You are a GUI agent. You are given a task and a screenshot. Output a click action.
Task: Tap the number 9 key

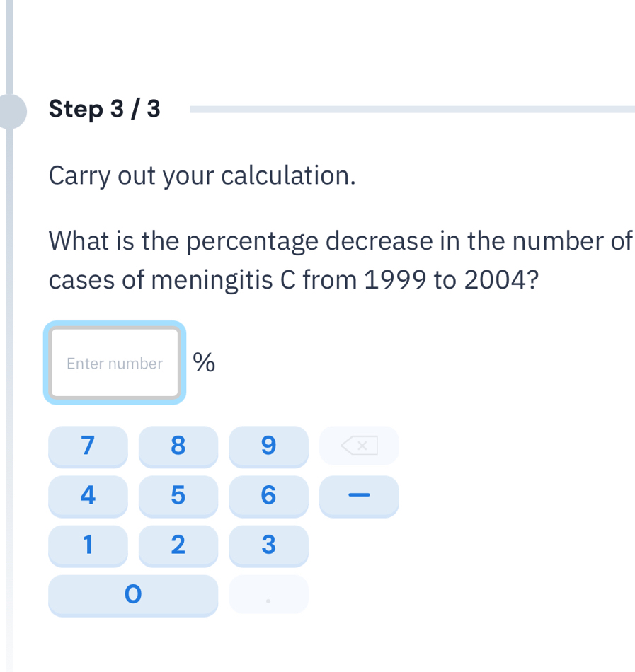tap(268, 446)
